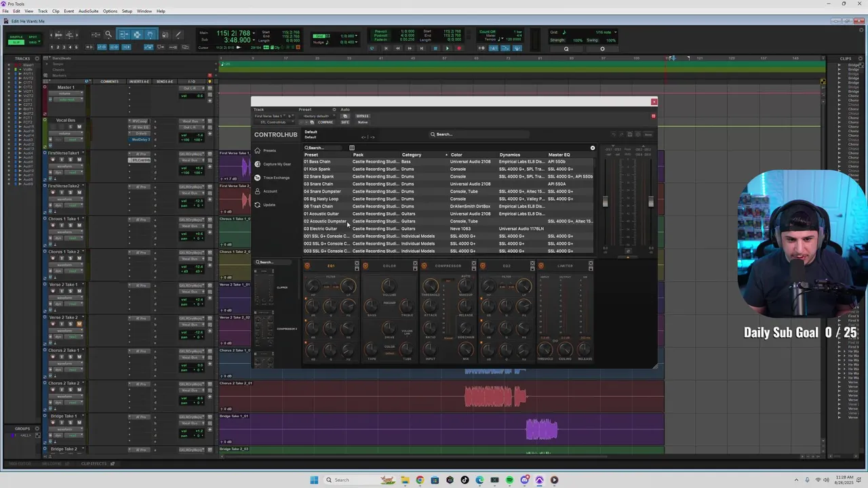The image size is (868, 488).
Task: Click the Update item in ControlHub sidebar
Action: click(265, 205)
